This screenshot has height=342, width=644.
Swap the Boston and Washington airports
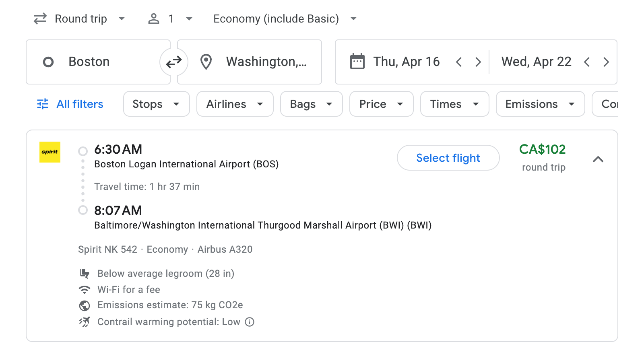(173, 62)
